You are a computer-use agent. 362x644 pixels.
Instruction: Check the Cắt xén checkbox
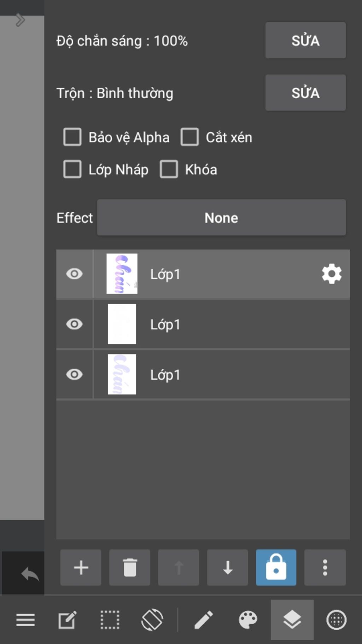[190, 137]
